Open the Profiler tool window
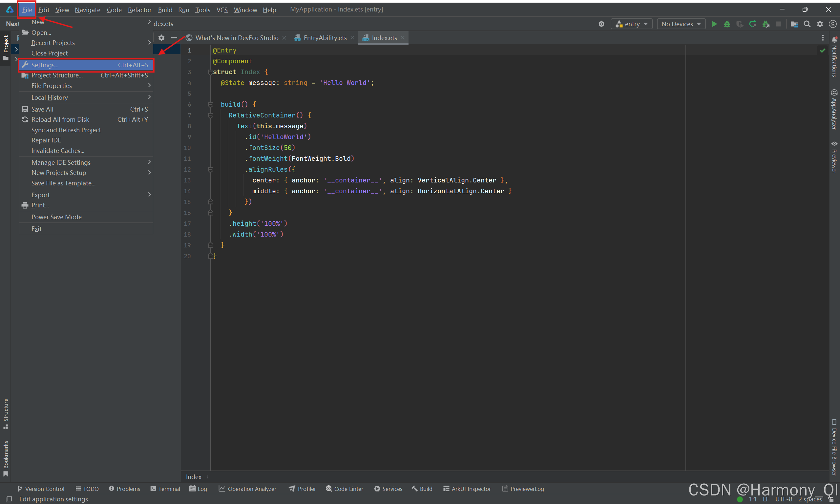Screen dimensions: 840x504 (x=302, y=489)
